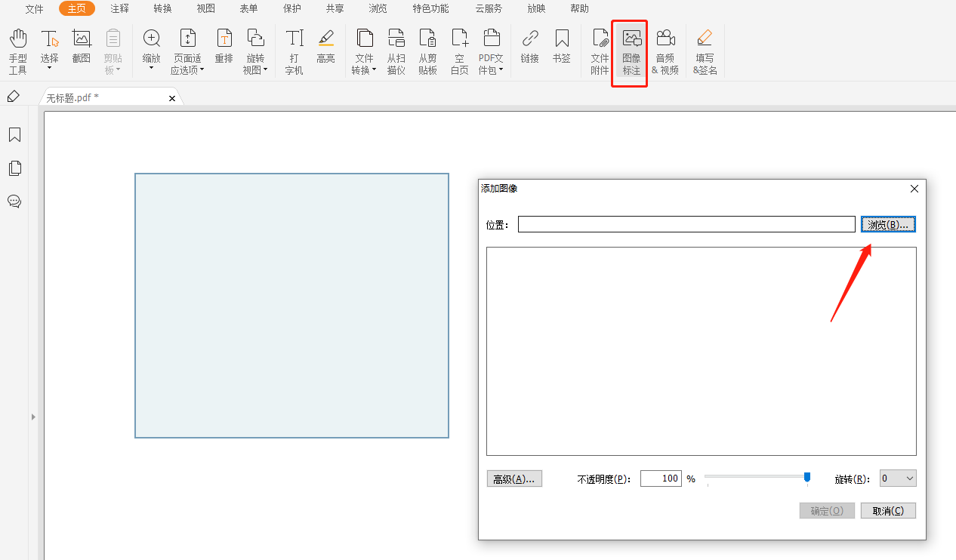Viewport: 956px width, 560px height.
Task: Select the Highlight (高亮) tool
Action: (x=325, y=46)
